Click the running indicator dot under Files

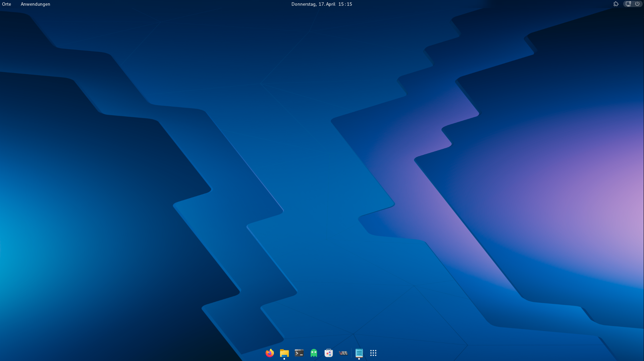(x=284, y=359)
